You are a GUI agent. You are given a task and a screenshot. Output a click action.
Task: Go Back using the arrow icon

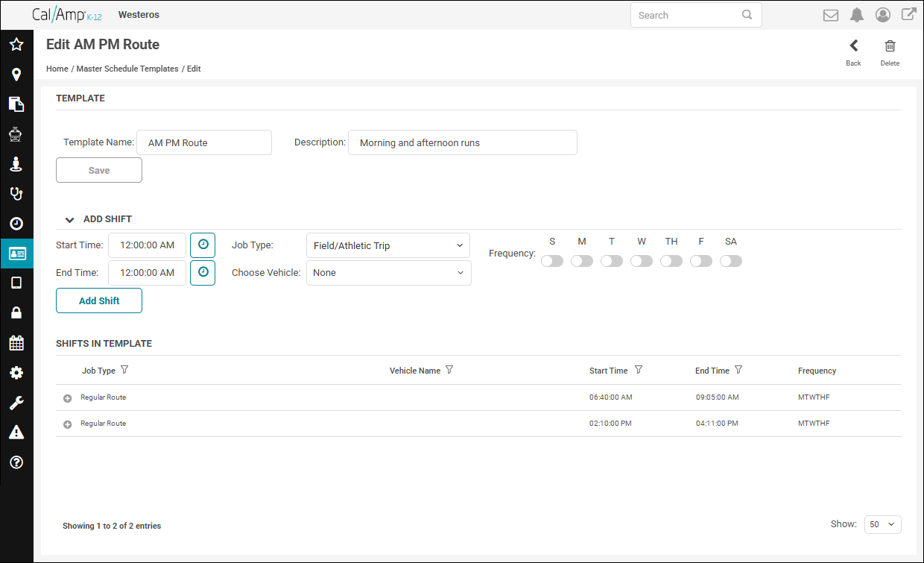pos(854,45)
